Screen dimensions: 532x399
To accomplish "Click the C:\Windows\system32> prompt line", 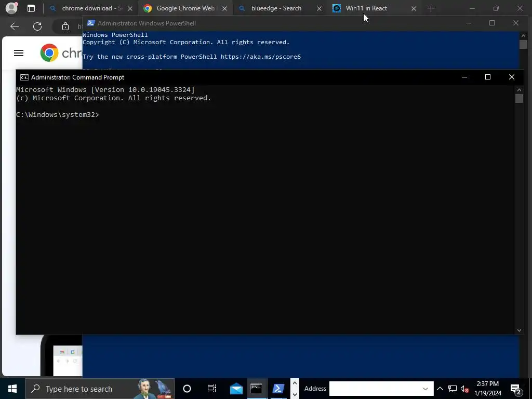I will point(58,115).
